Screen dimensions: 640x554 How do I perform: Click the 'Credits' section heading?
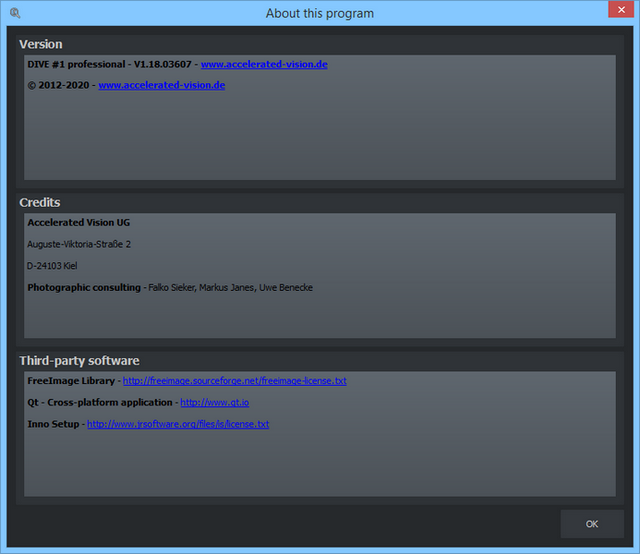(x=40, y=202)
